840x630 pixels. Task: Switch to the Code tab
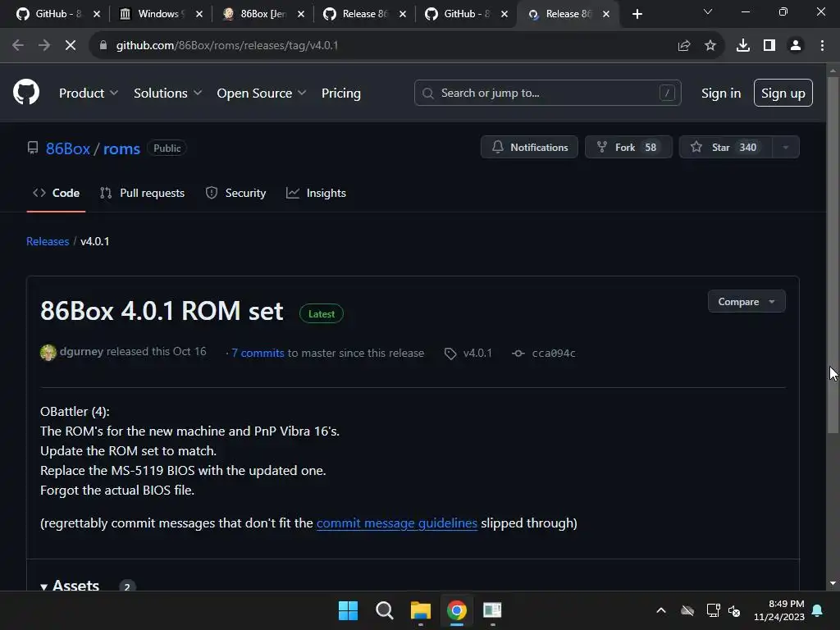[57, 193]
